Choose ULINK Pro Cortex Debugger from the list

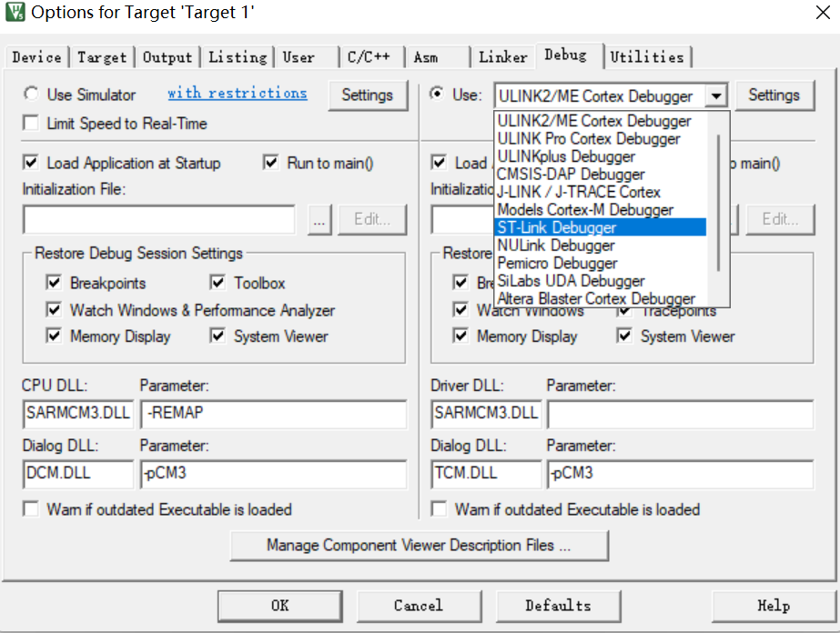600,139
